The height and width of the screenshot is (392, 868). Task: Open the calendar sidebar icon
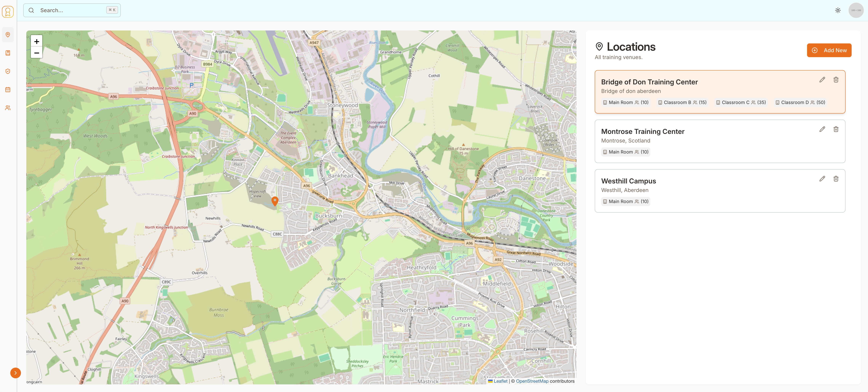coord(8,90)
